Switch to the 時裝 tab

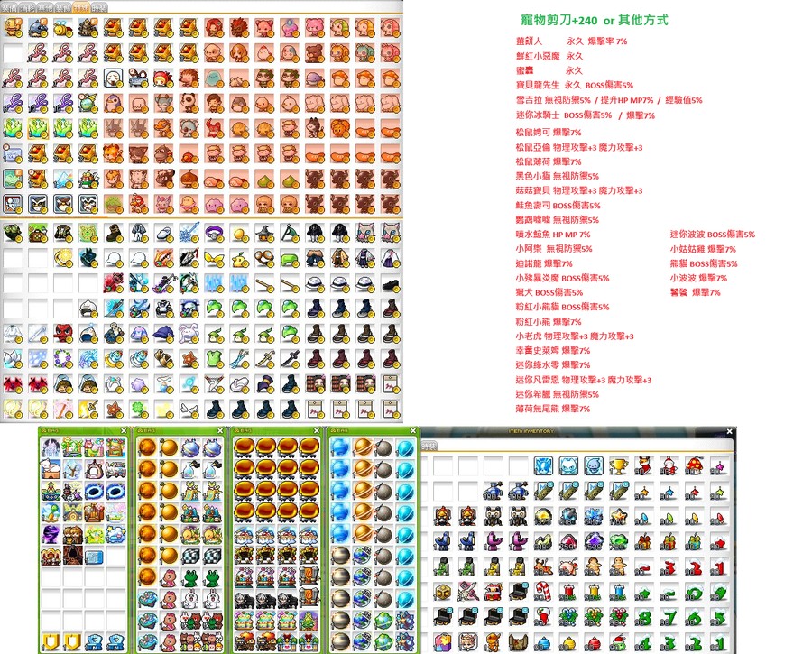(99, 7)
